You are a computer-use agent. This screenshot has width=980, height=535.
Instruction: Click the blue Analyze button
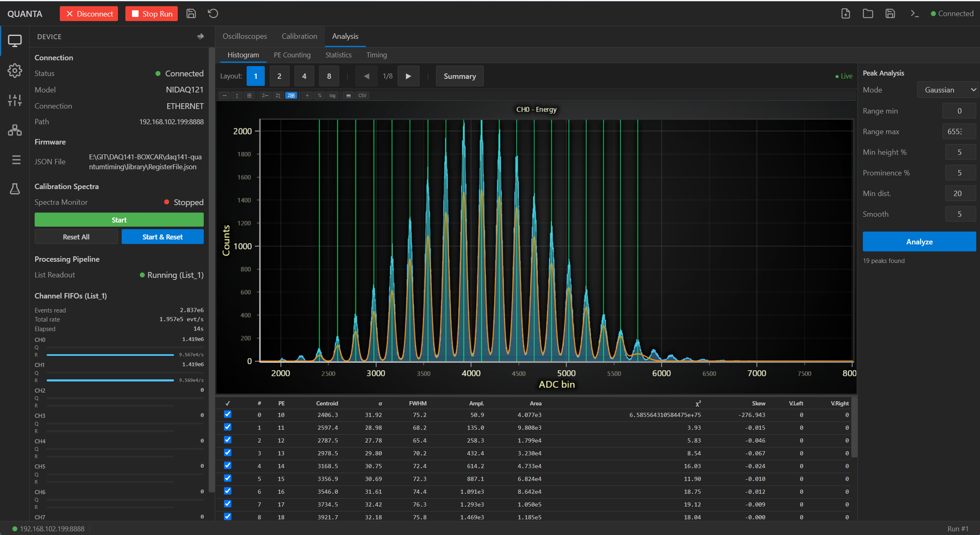[x=919, y=241]
